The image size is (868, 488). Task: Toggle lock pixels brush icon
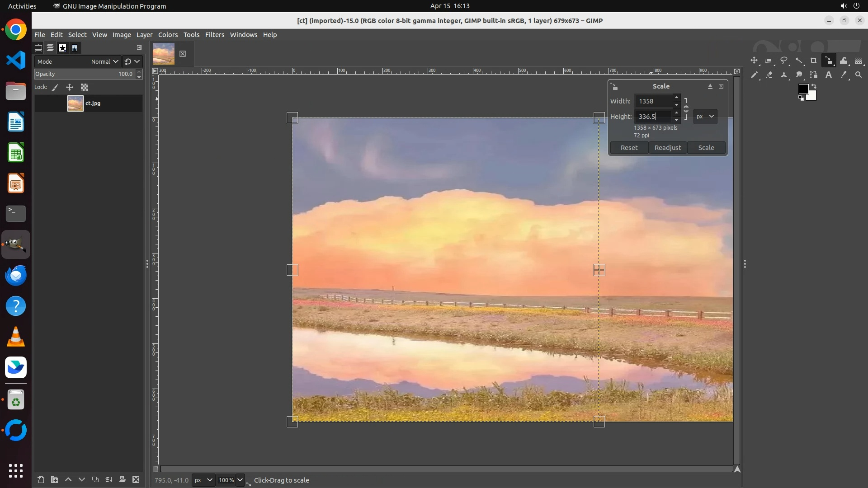55,87
